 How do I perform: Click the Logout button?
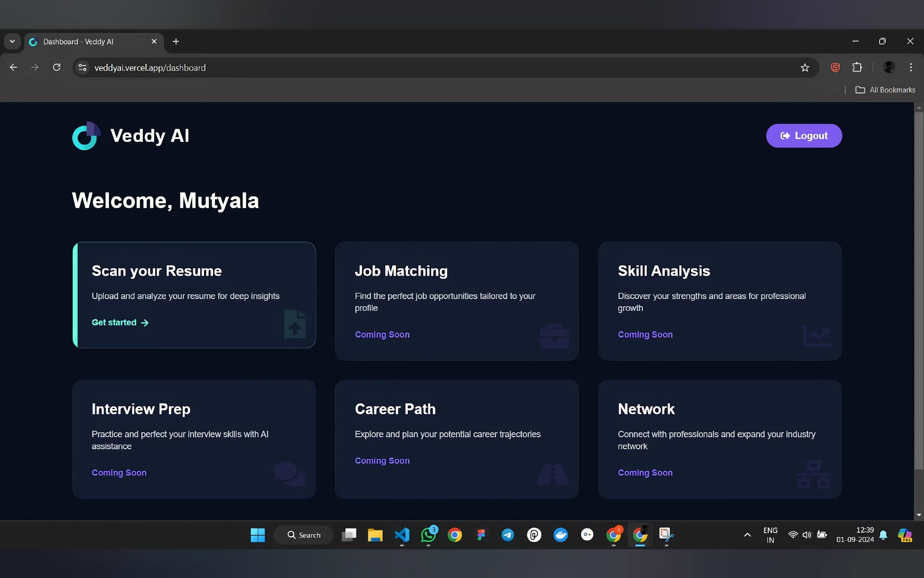pyautogui.click(x=804, y=136)
